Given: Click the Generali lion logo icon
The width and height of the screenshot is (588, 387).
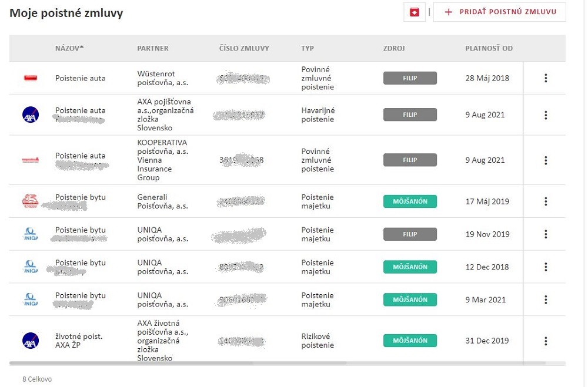Looking at the screenshot, I should click(x=31, y=201).
